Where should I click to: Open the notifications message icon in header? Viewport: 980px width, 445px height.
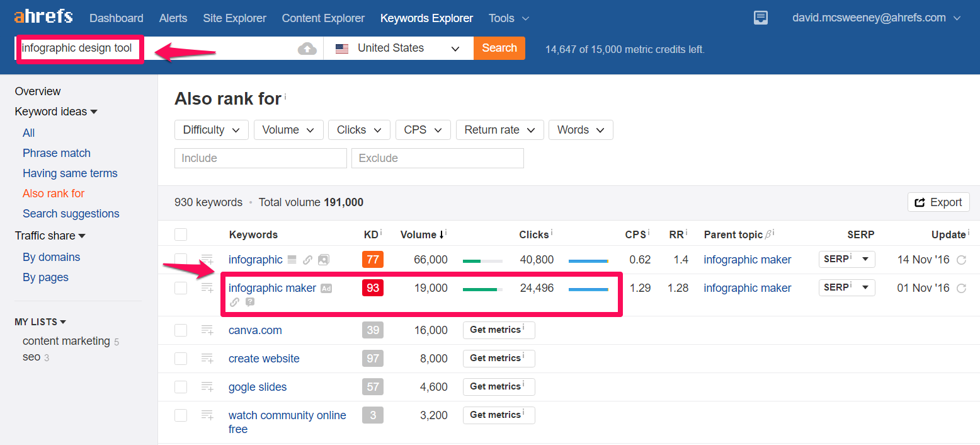click(761, 18)
